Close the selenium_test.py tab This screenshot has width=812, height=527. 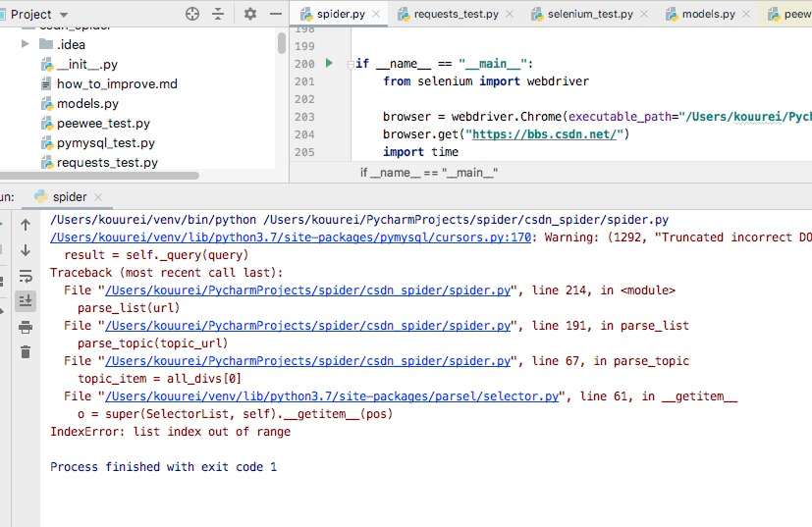point(644,14)
